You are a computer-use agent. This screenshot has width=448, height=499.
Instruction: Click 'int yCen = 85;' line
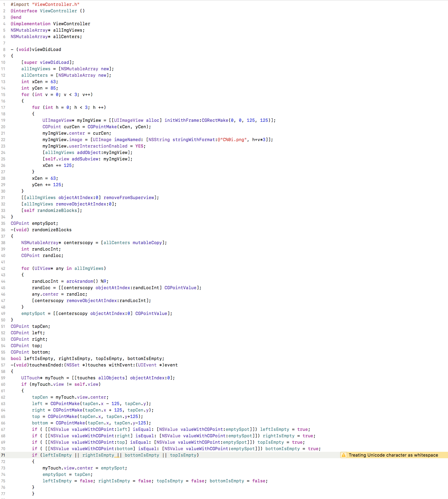[x=40, y=88]
